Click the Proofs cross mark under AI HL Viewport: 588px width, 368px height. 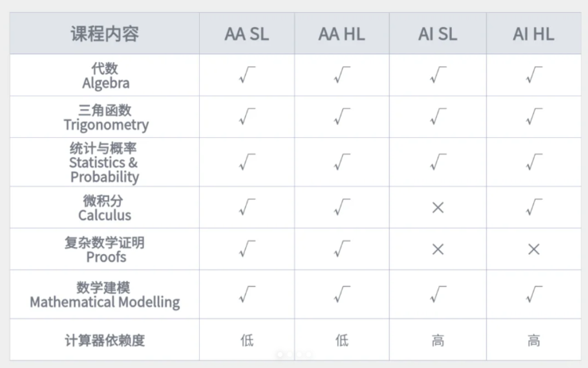click(533, 249)
